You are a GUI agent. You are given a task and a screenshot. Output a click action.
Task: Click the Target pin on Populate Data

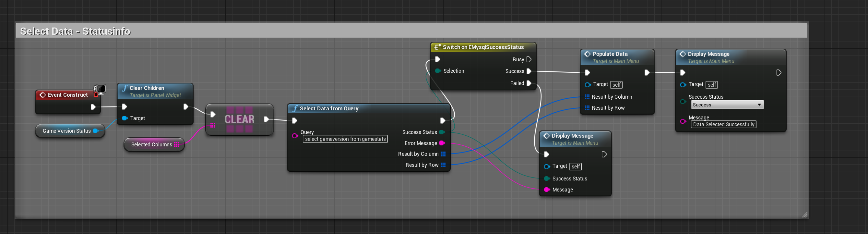tap(588, 85)
